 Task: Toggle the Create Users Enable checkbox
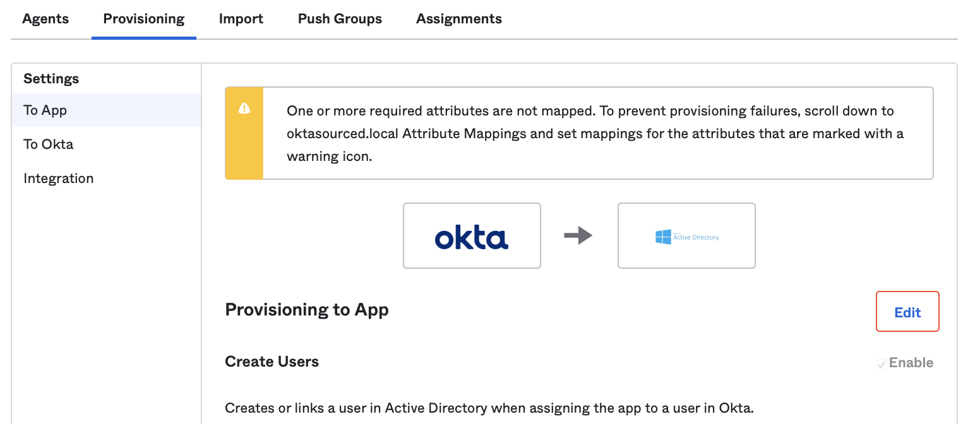(881, 363)
